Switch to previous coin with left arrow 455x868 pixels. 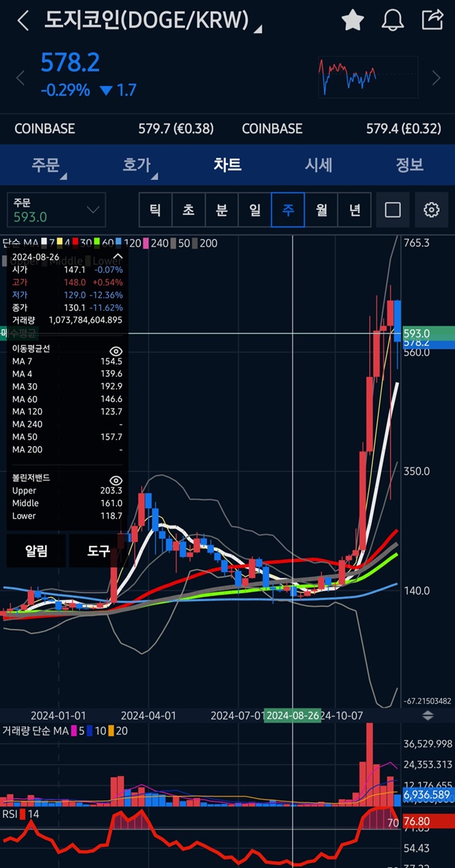point(20,78)
